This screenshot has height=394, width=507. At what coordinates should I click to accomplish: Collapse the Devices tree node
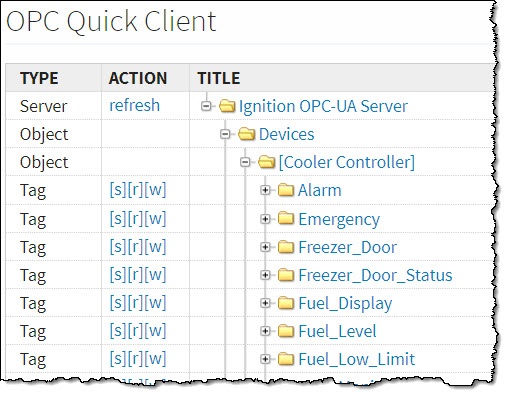(x=226, y=134)
